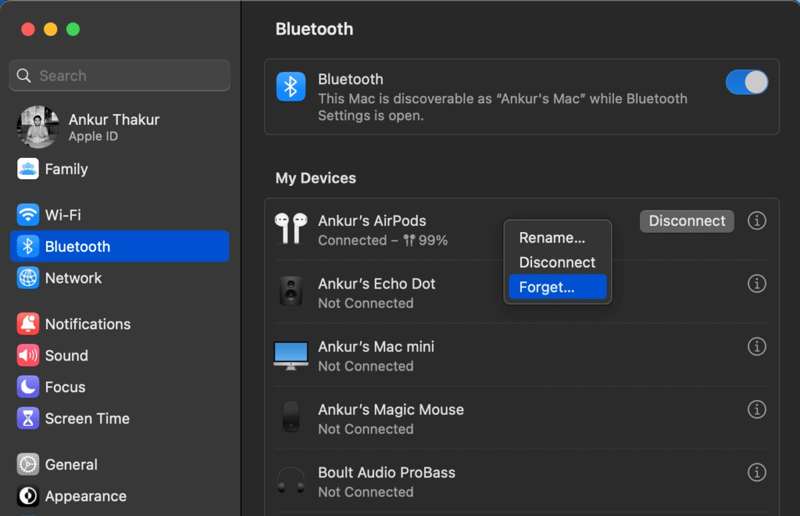Select "Ankur's Echo Dot" device name

377,283
